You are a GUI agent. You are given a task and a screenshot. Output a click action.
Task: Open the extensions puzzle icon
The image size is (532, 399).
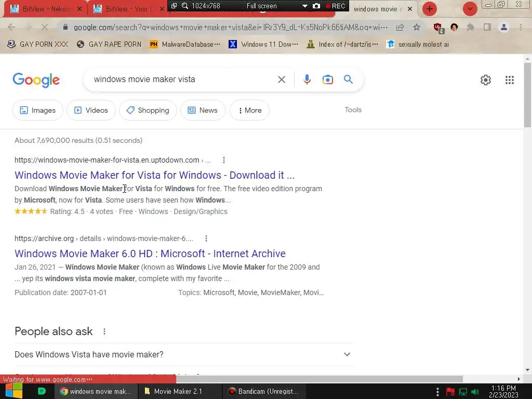tap(470, 27)
